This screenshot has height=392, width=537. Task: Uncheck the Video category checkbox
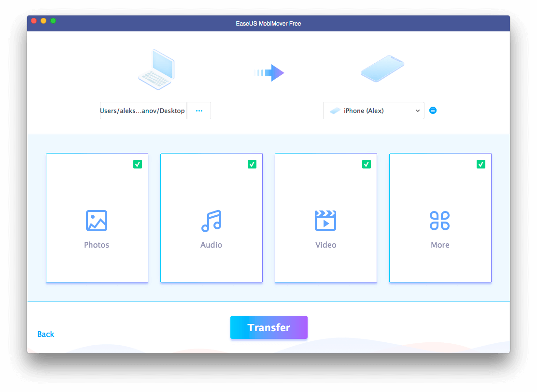click(x=367, y=164)
